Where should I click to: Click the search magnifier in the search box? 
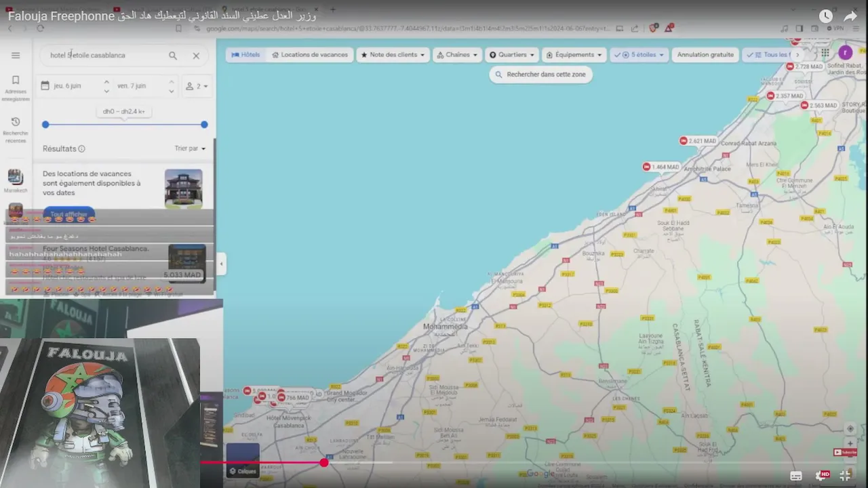click(173, 56)
